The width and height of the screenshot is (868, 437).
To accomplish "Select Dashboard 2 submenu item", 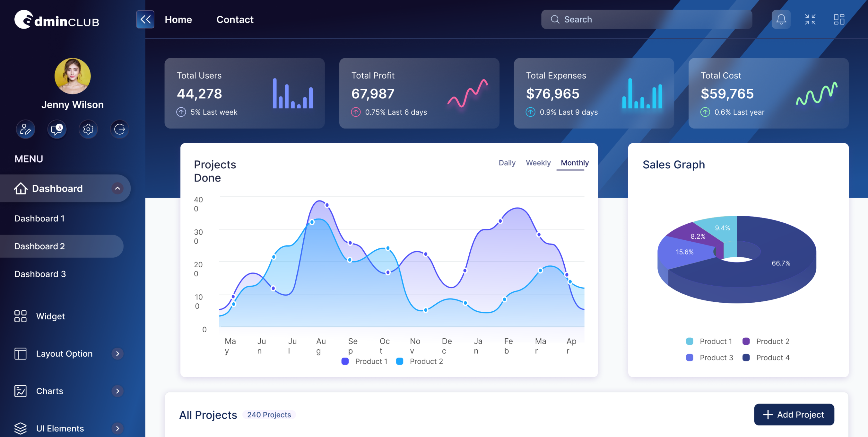I will (x=62, y=246).
